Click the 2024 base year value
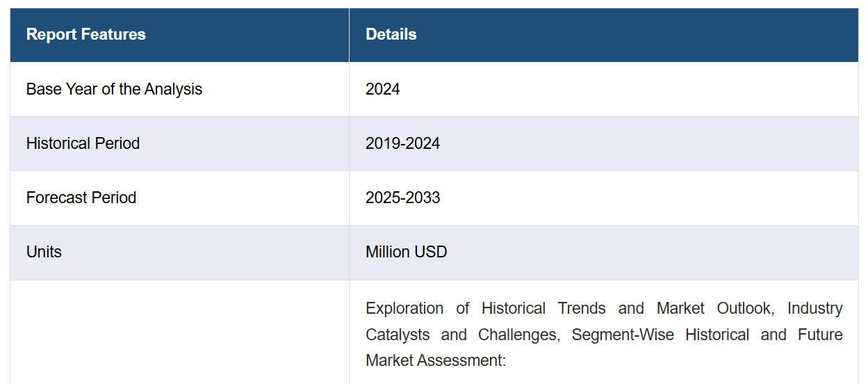Image resolution: width=868 pixels, height=384 pixels. (383, 89)
